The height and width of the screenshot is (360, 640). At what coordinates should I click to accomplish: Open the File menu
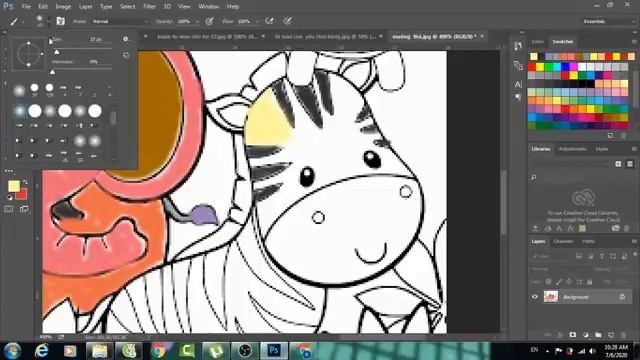tap(26, 7)
